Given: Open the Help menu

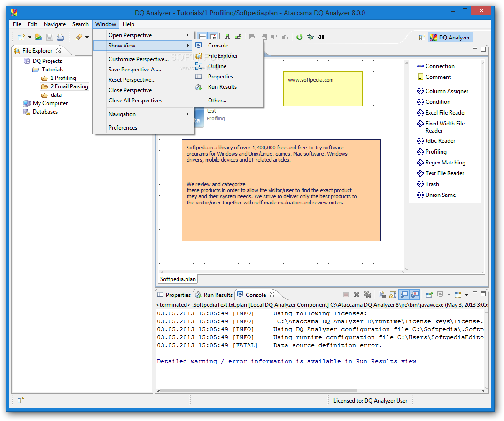Looking at the screenshot, I should click(128, 24).
